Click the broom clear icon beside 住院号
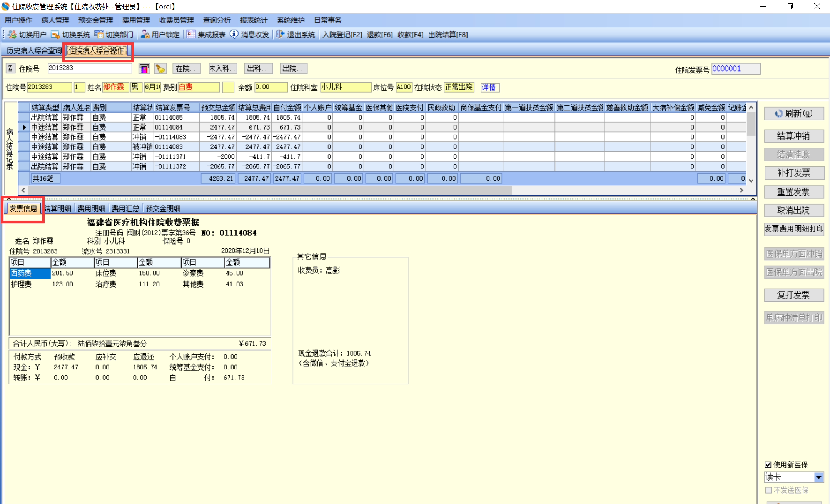 click(x=160, y=69)
